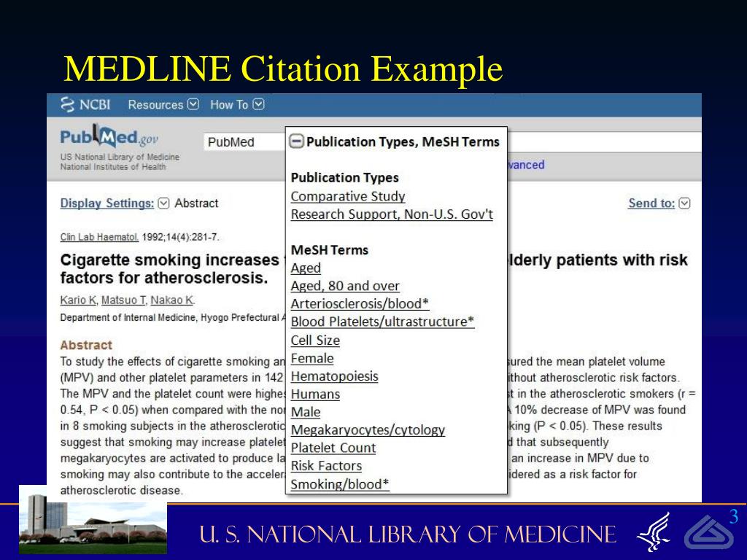747x560 pixels.
Task: Open the Send to link
Action: (x=651, y=203)
